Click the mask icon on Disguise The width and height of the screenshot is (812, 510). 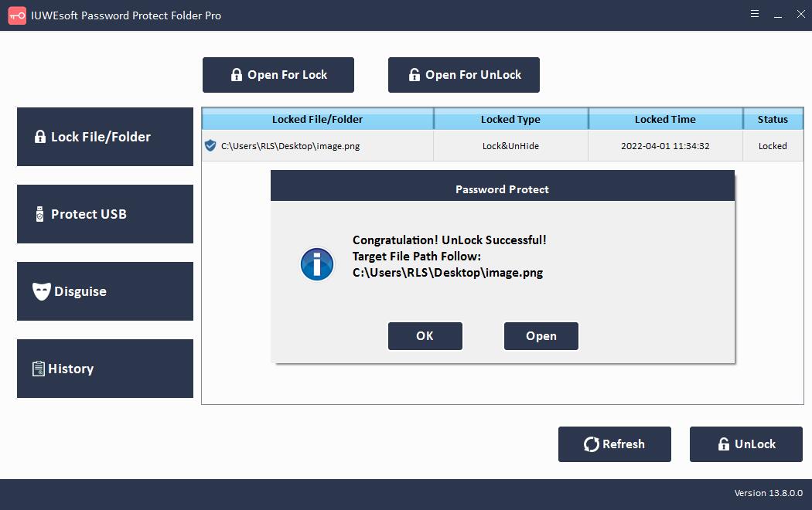point(42,291)
